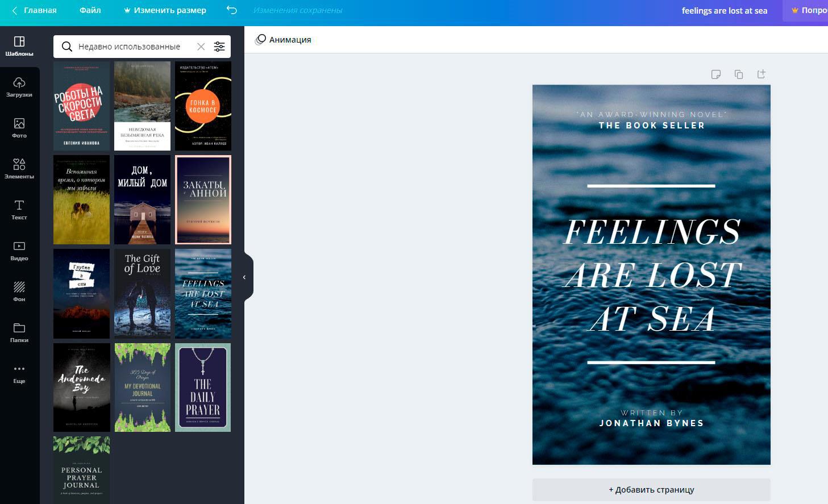
Task: Open the Элементы elements panel
Action: [x=19, y=169]
